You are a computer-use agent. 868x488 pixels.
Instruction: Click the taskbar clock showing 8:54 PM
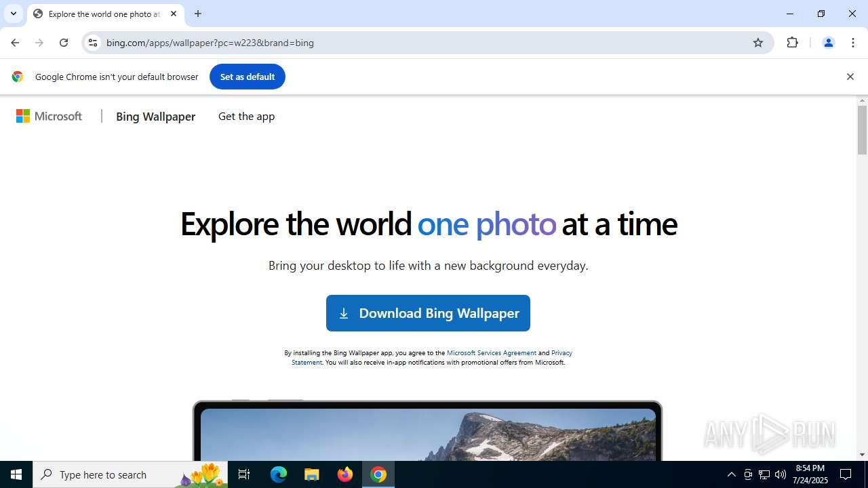pyautogui.click(x=810, y=474)
